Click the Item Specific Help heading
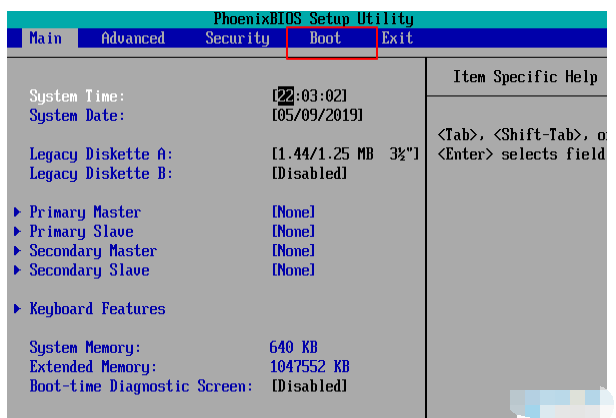The height and width of the screenshot is (418, 616). pyautogui.click(x=525, y=77)
